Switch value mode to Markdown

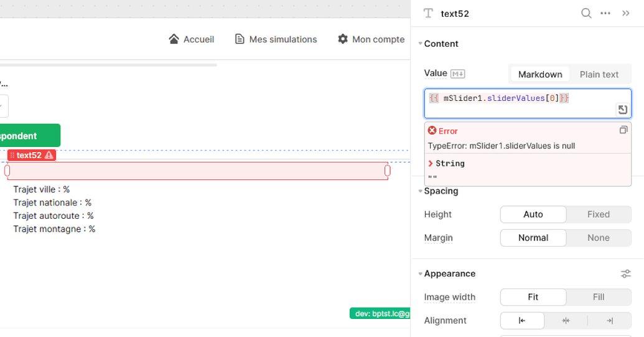pyautogui.click(x=540, y=74)
